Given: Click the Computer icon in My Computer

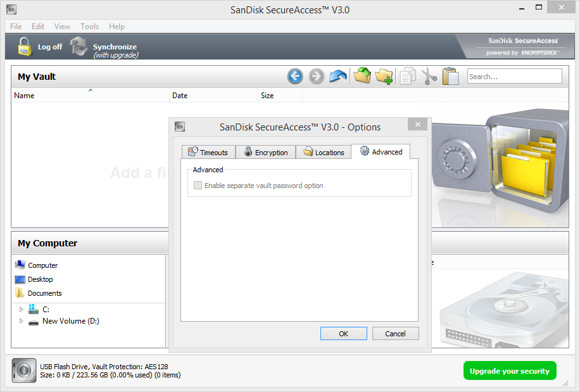Looking at the screenshot, I should 20,265.
